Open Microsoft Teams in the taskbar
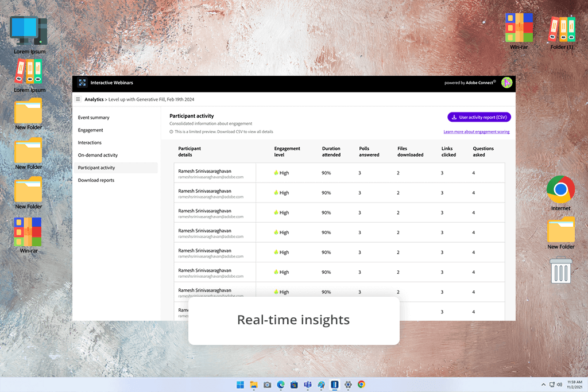588x392 pixels. [x=307, y=385]
